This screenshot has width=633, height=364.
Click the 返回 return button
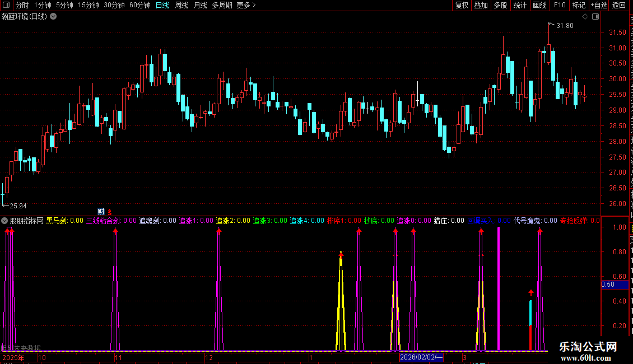coord(618,5)
